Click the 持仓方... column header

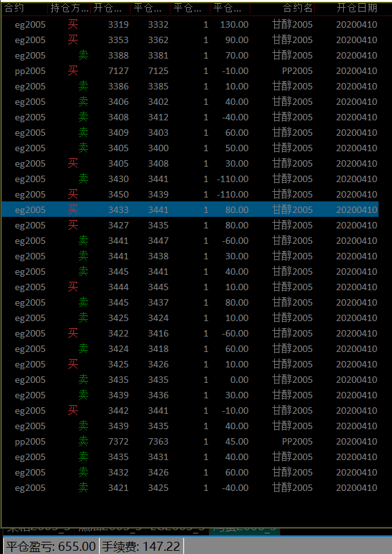pos(70,8)
